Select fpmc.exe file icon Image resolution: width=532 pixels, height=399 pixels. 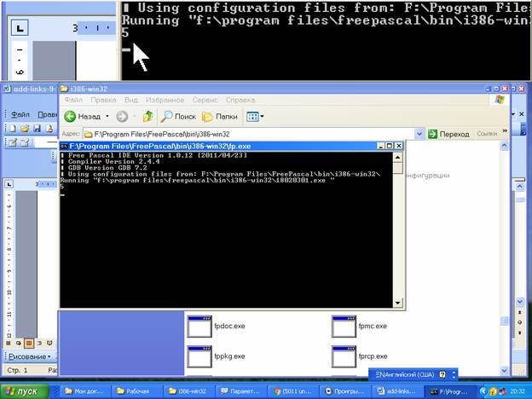tap(344, 327)
